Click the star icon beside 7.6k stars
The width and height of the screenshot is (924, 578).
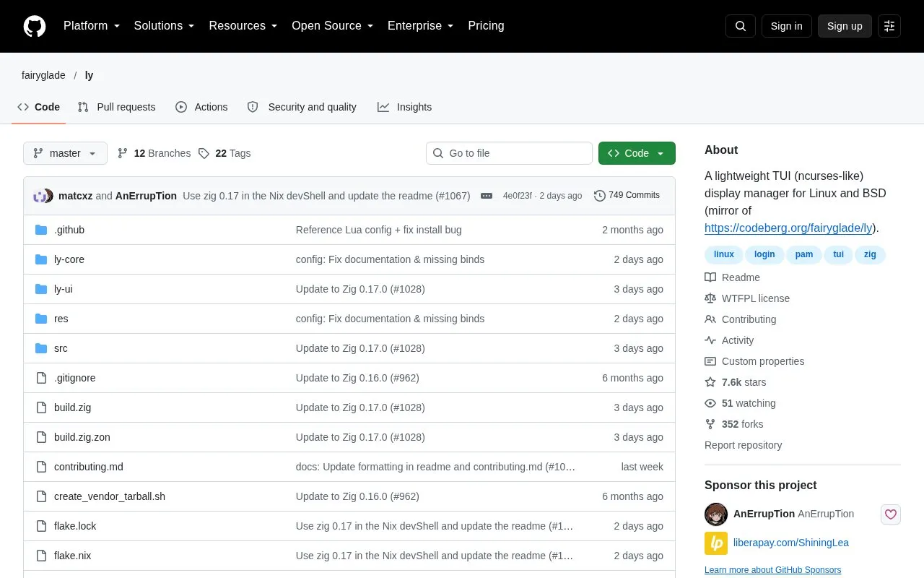(x=710, y=382)
